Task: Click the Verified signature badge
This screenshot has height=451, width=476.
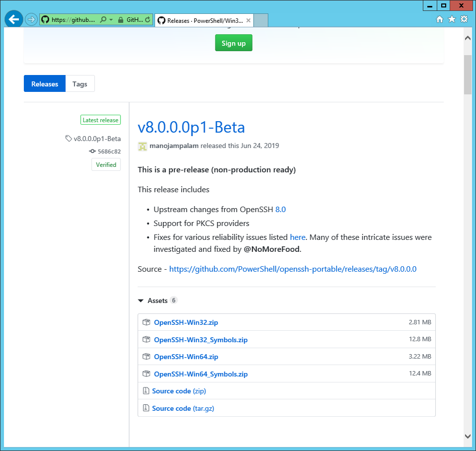Action: click(106, 164)
